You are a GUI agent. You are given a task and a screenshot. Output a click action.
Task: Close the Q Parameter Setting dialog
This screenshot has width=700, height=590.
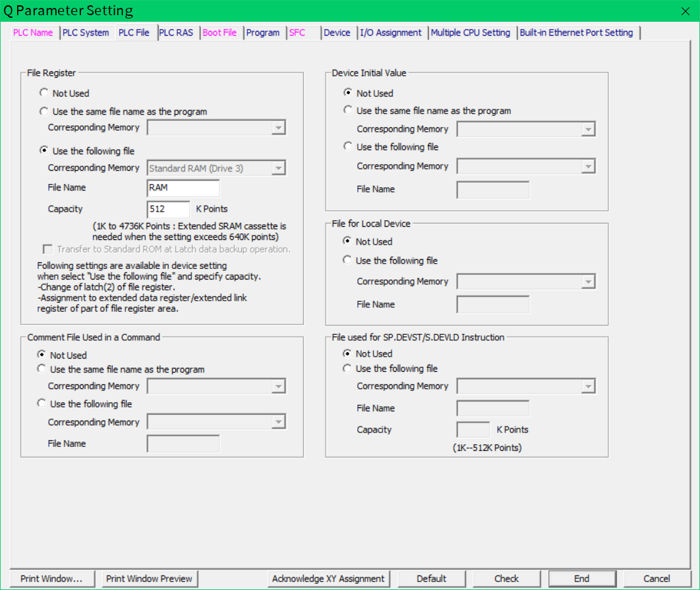click(x=685, y=11)
